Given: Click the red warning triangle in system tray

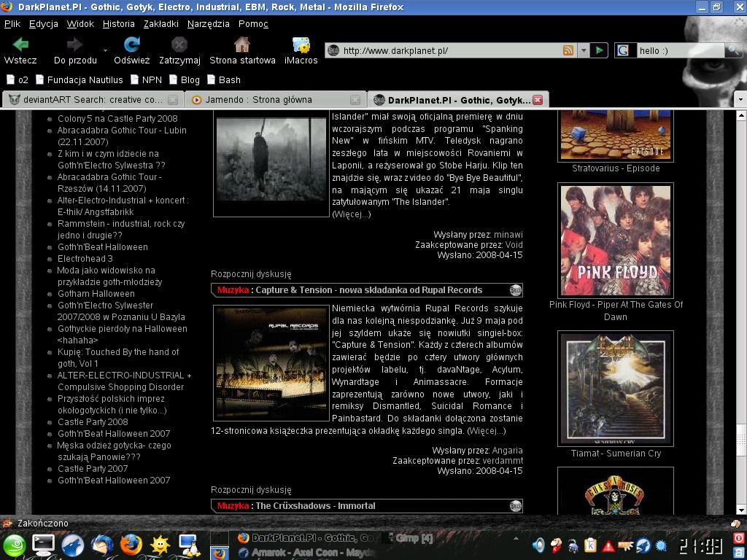Looking at the screenshot, I should click(608, 545).
